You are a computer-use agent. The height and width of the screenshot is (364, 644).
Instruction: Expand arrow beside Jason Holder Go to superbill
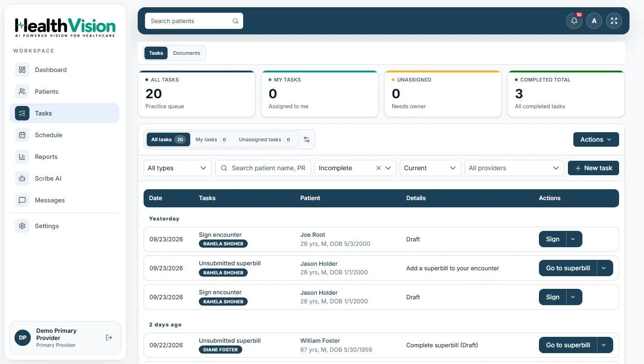pyautogui.click(x=605, y=268)
